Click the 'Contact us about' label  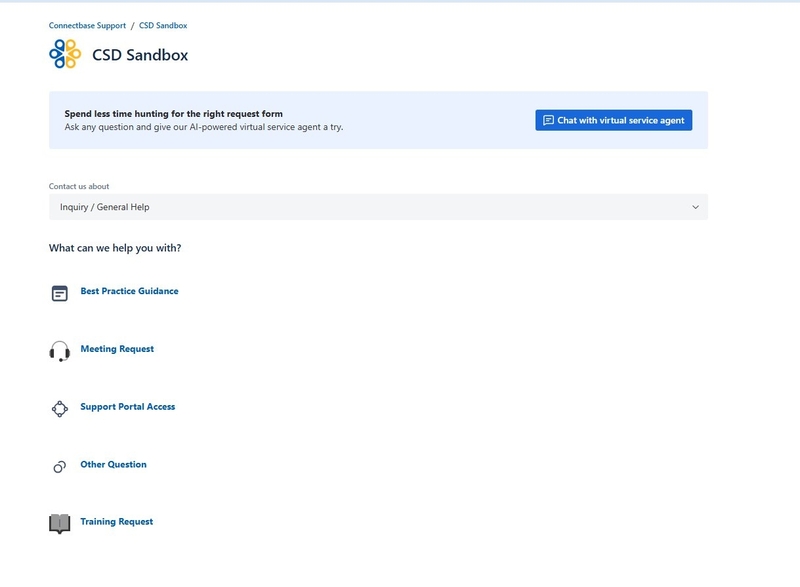click(79, 187)
